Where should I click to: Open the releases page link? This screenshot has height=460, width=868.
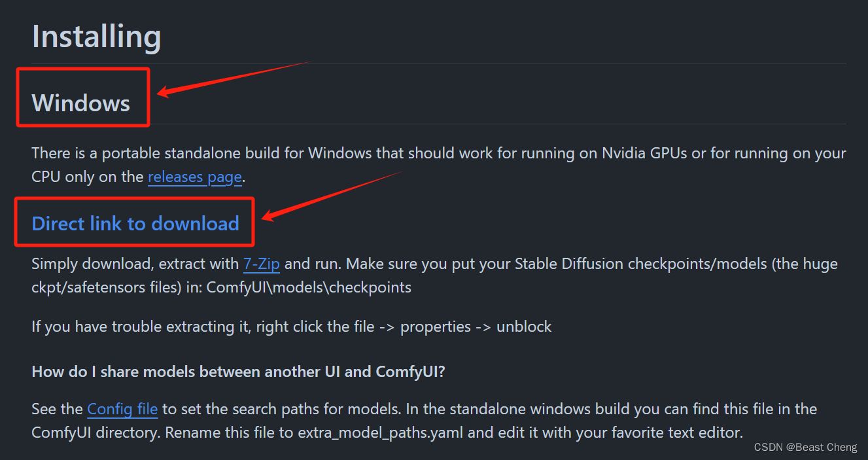(x=195, y=177)
